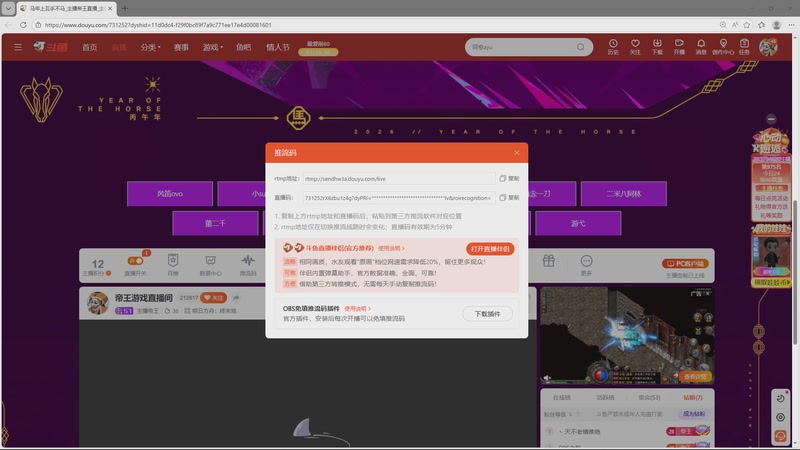This screenshot has width=800, height=450.
Task: Click the 直播码 stream key field
Action: click(x=398, y=197)
